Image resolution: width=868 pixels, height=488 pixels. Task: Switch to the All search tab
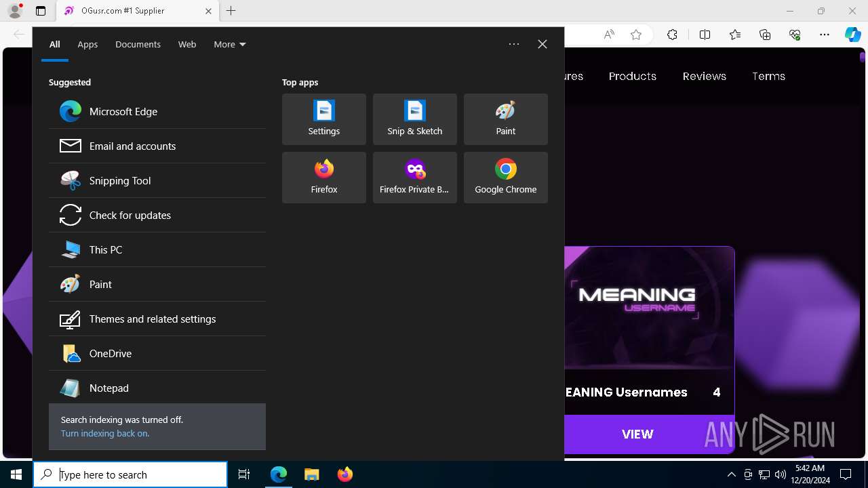tap(55, 44)
